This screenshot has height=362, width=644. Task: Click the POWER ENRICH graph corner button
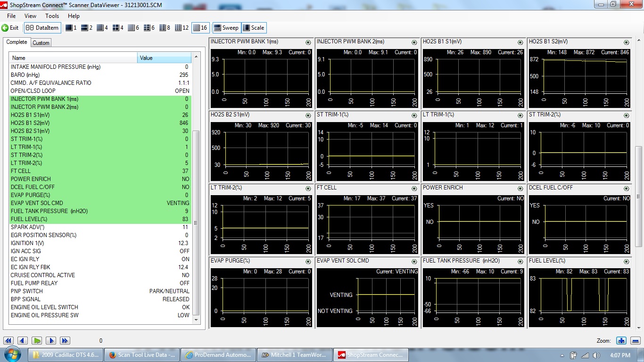tap(520, 189)
